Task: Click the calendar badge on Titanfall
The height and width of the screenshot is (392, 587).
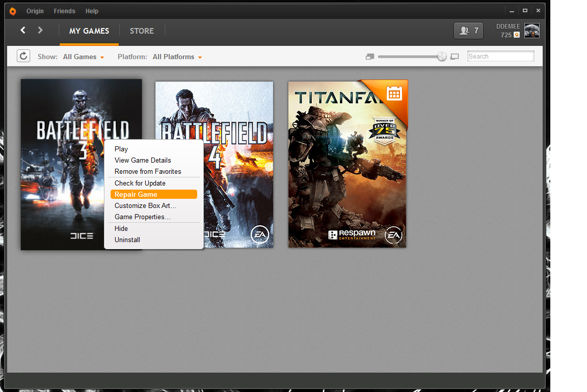Action: 394,93
